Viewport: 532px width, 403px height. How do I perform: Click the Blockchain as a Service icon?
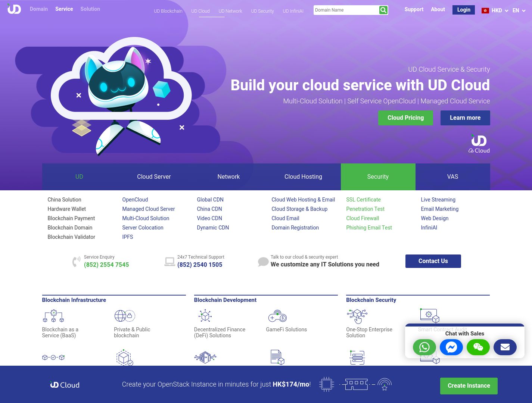pos(53,316)
